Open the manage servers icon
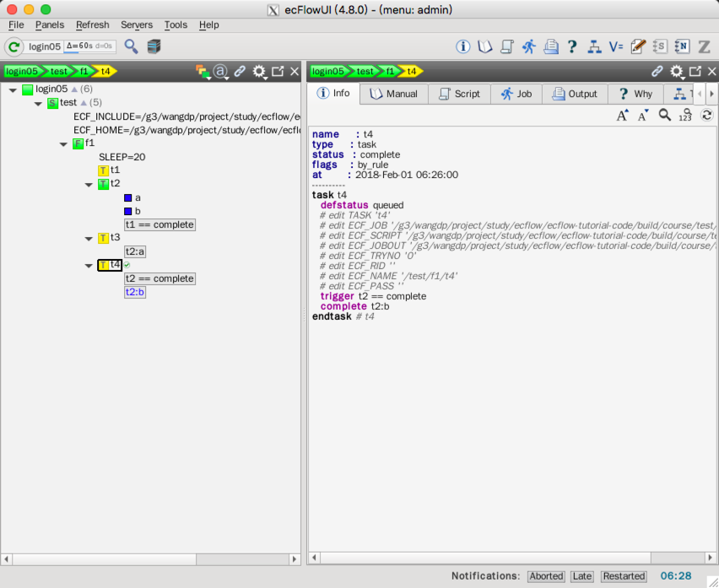 click(x=154, y=46)
